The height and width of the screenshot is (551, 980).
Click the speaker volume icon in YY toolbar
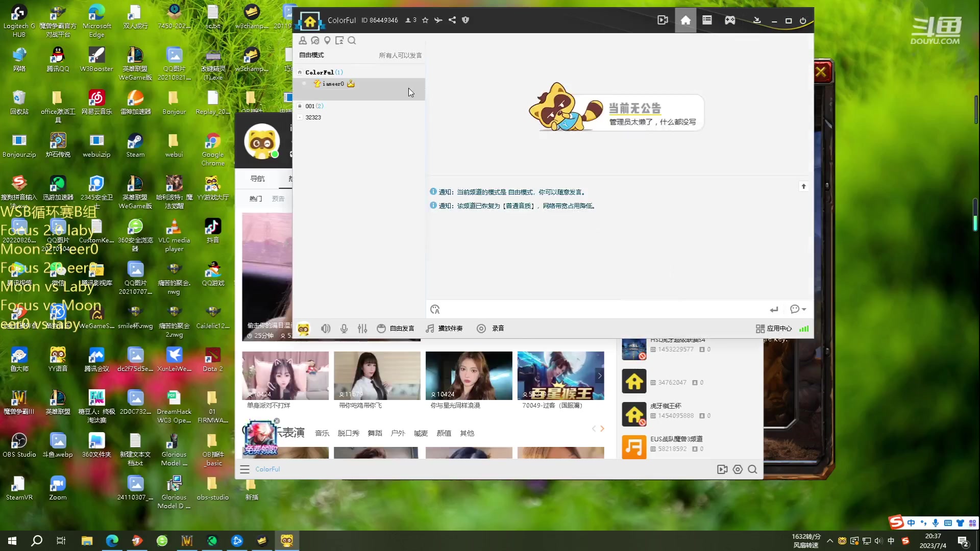(x=326, y=329)
